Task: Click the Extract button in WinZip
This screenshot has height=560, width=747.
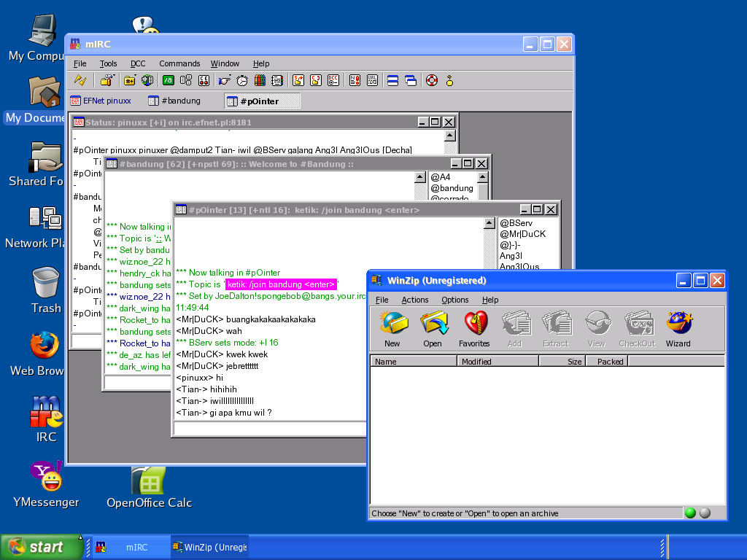Action: (x=556, y=329)
